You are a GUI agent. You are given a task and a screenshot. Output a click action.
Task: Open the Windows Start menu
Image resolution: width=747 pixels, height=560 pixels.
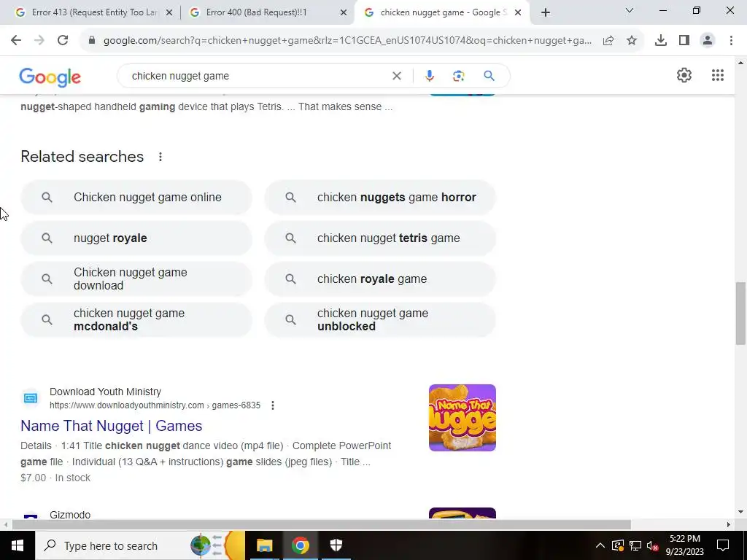pyautogui.click(x=18, y=545)
